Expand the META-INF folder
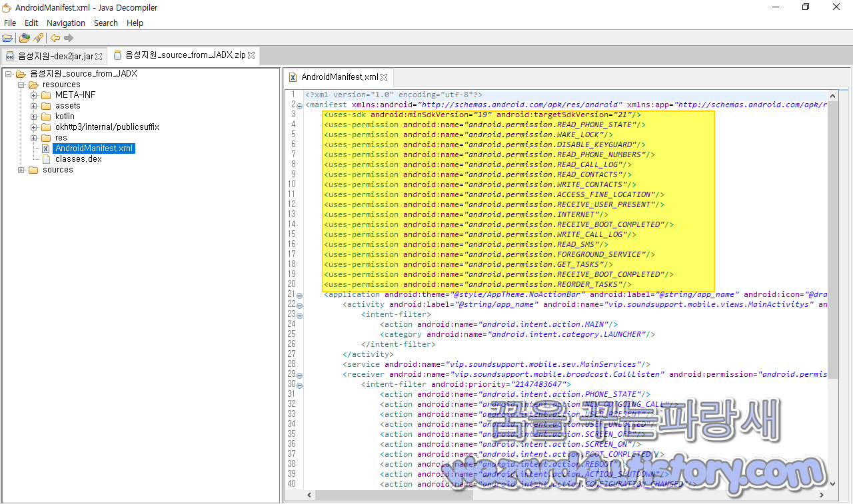 (33, 95)
